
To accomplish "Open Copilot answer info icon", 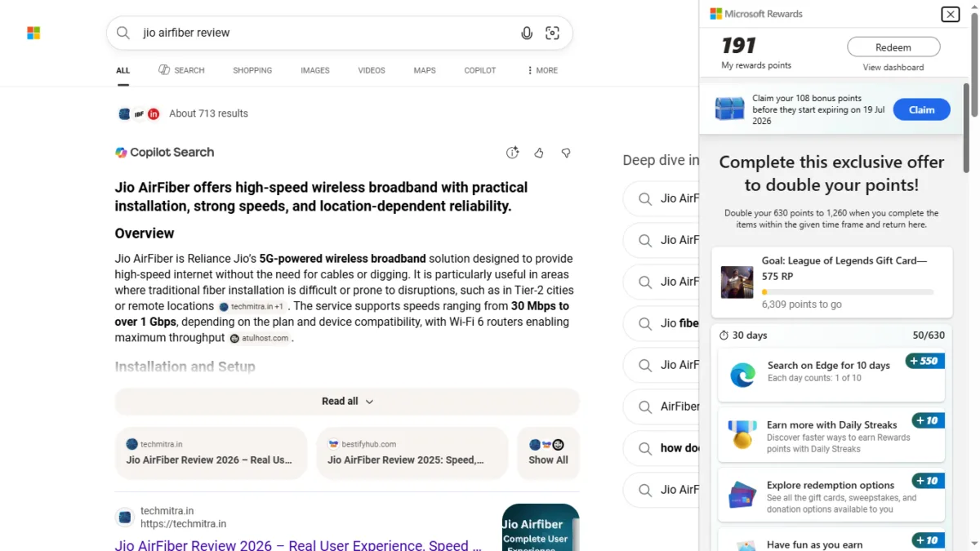I will 512,153.
